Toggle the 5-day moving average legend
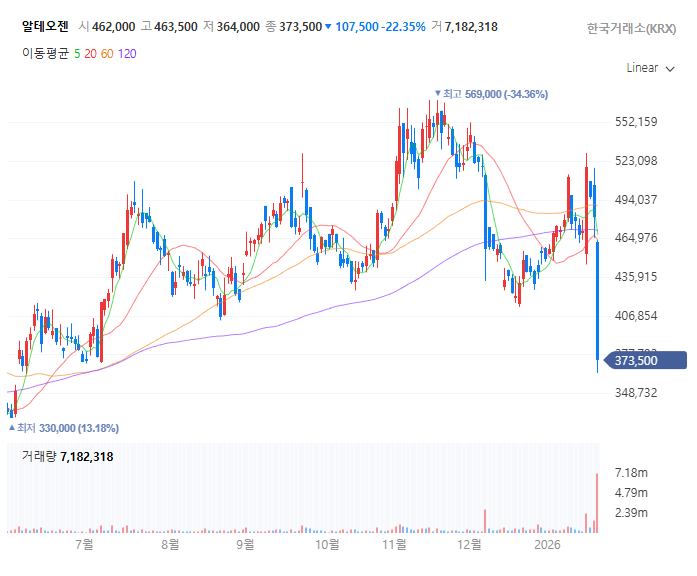The height and width of the screenshot is (576, 697). [x=77, y=54]
